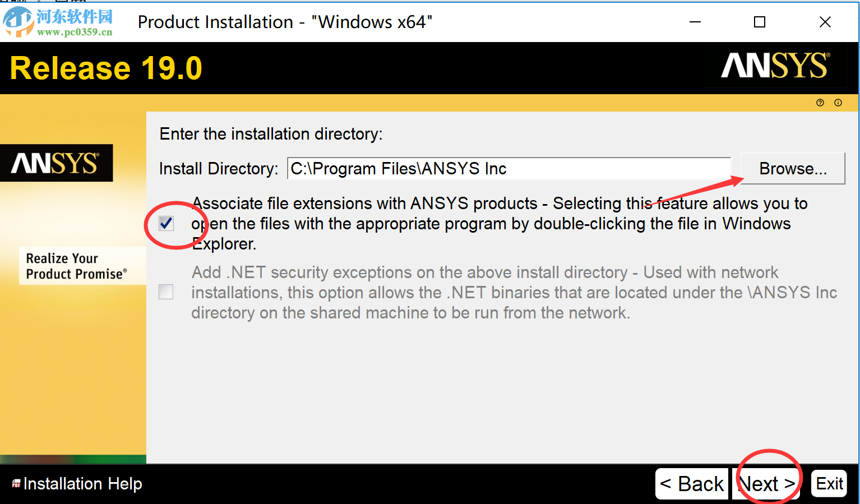The width and height of the screenshot is (860, 504).
Task: Go to the Next installation step
Action: point(766,484)
